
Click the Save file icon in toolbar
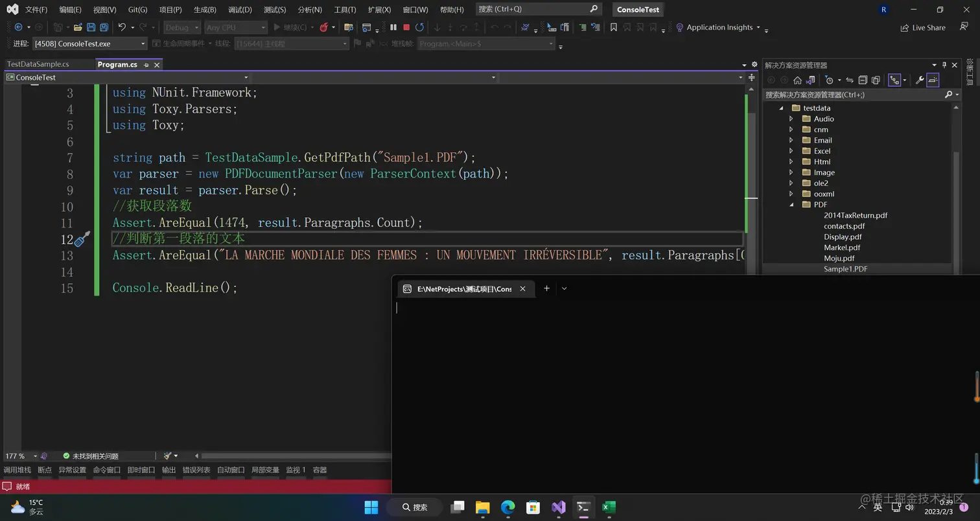pyautogui.click(x=91, y=27)
